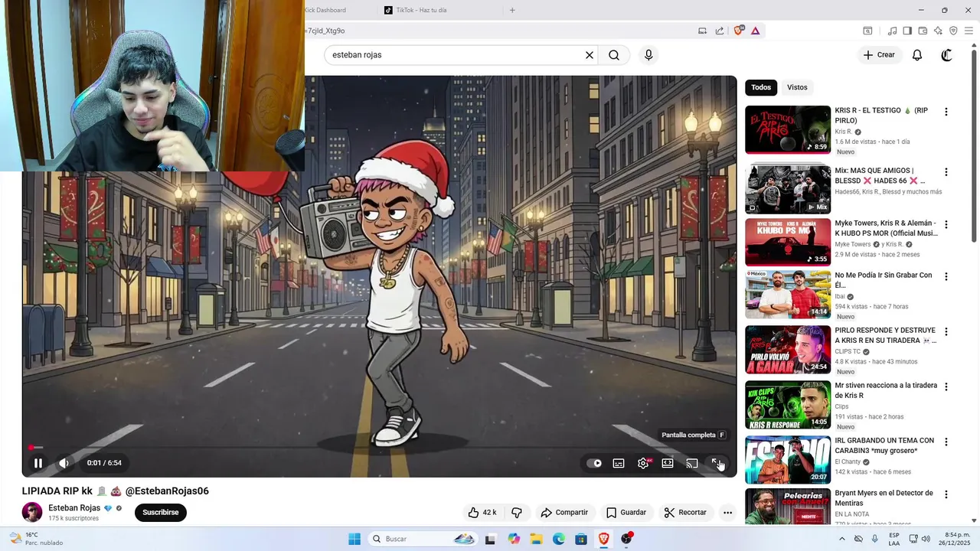Open KRIS R - EL TESTIGO video thumbnail

tap(788, 129)
